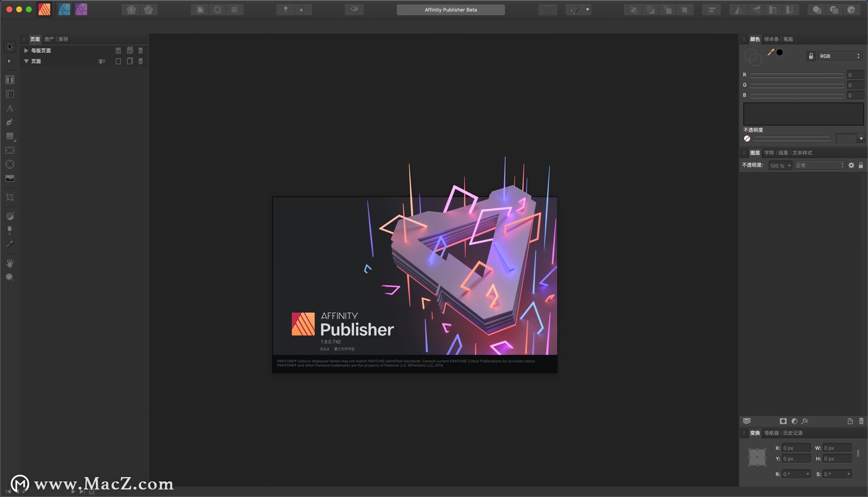Open the rotation R value dropdown
868x497 pixels.
click(x=808, y=474)
